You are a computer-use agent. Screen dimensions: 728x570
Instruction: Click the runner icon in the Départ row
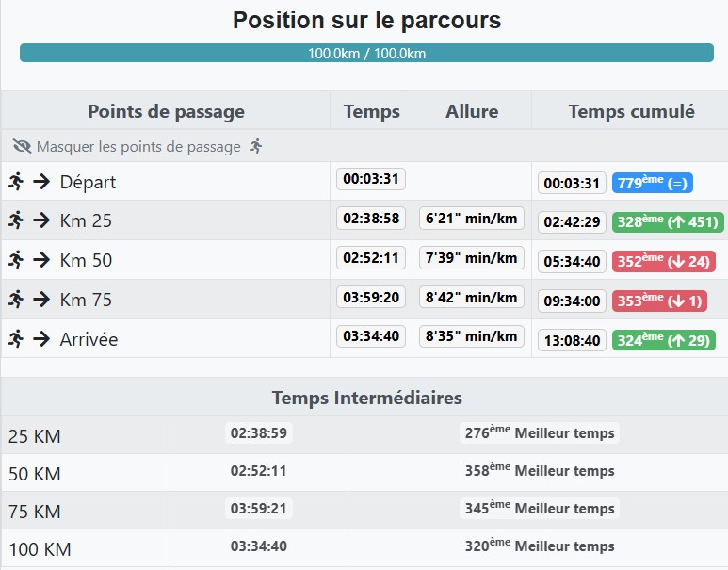(15, 181)
